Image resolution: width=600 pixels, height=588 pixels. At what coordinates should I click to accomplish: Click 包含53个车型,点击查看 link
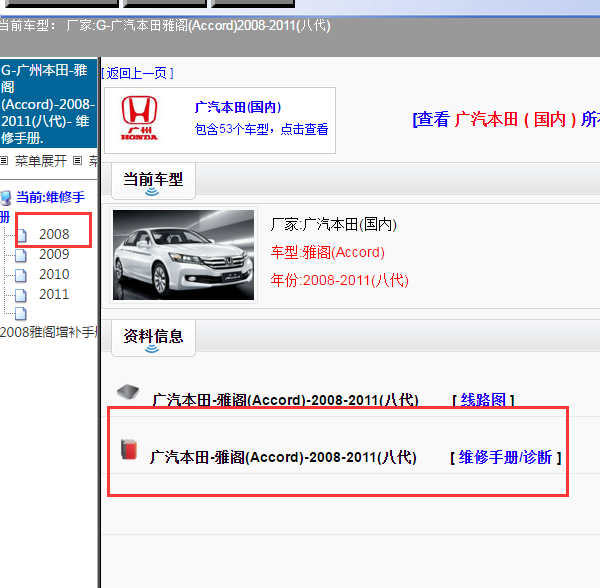click(261, 129)
